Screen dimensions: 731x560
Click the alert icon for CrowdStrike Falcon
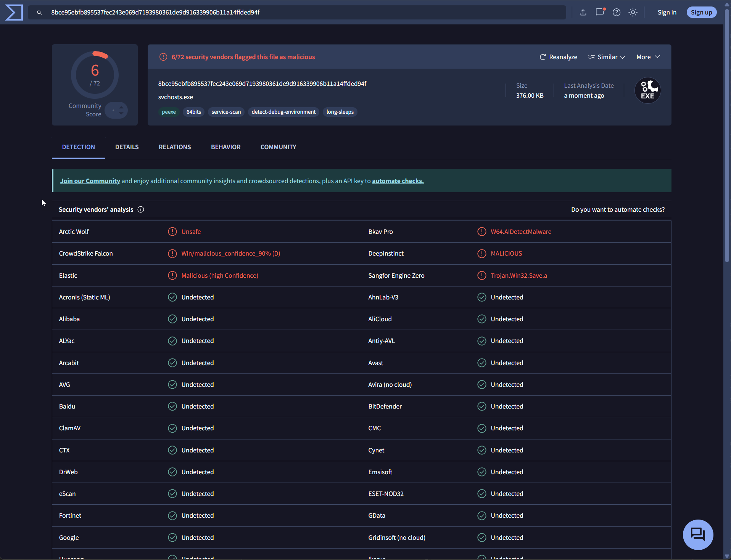[172, 253]
